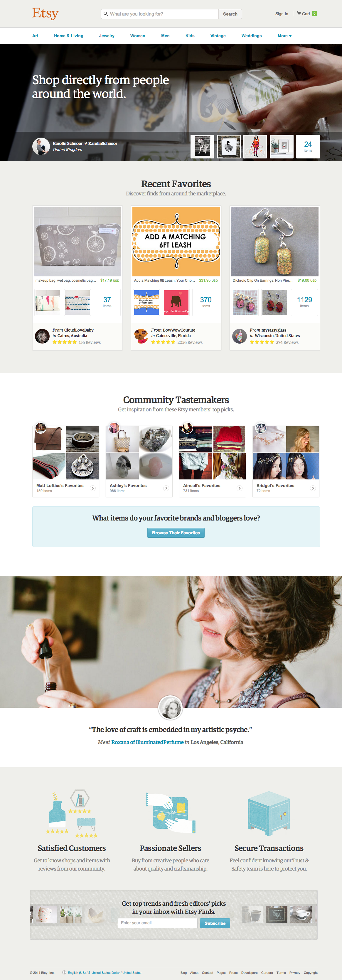Click the magnifier icon in search box

pos(106,14)
